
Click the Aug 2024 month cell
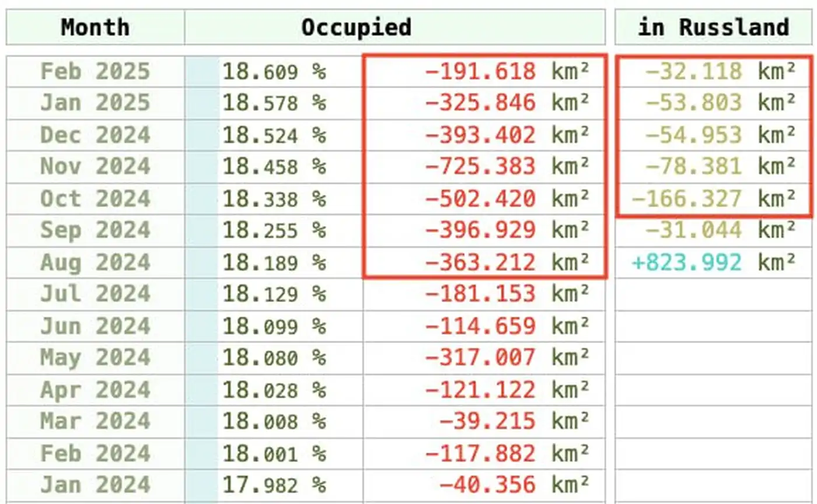(95, 262)
